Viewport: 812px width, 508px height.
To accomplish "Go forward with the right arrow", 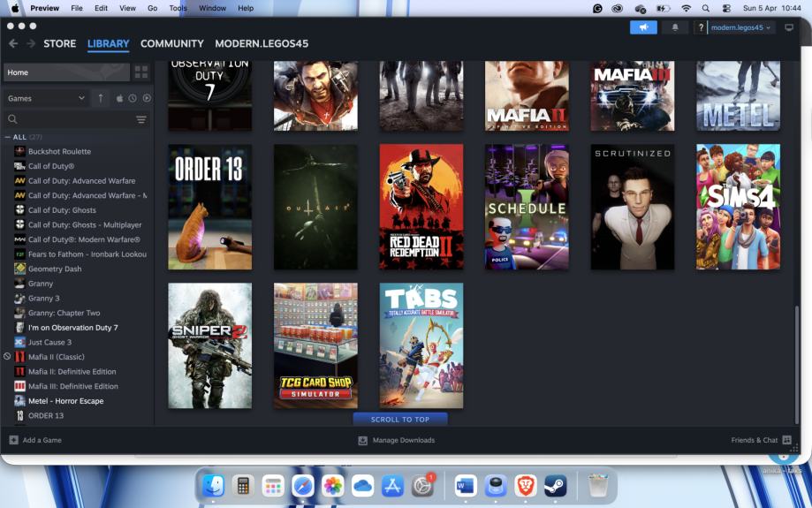I will tap(31, 43).
